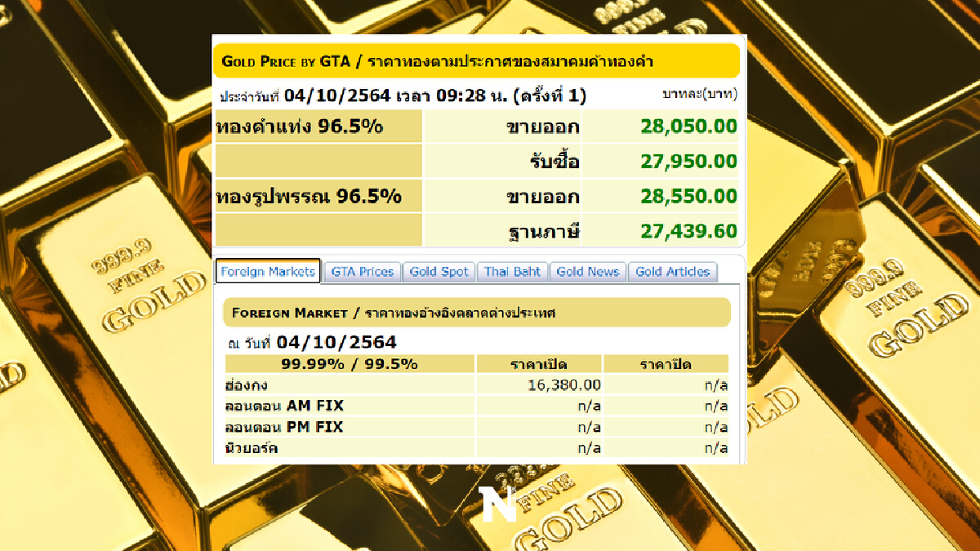Screen dimensions: 980x551
Task: Click the tax base value 27,439.60
Action: [689, 231]
